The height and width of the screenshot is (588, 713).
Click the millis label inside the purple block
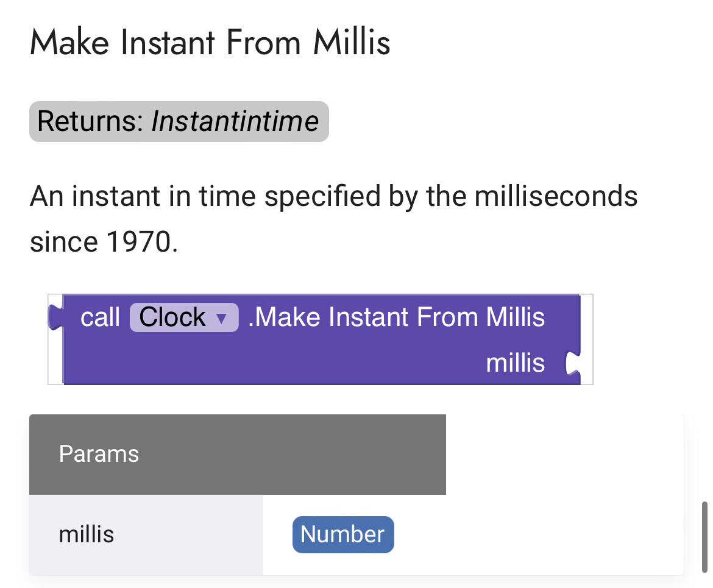tap(515, 364)
